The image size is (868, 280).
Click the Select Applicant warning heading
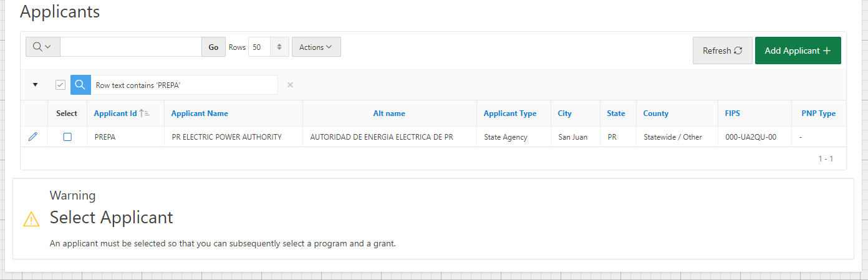[x=112, y=218]
